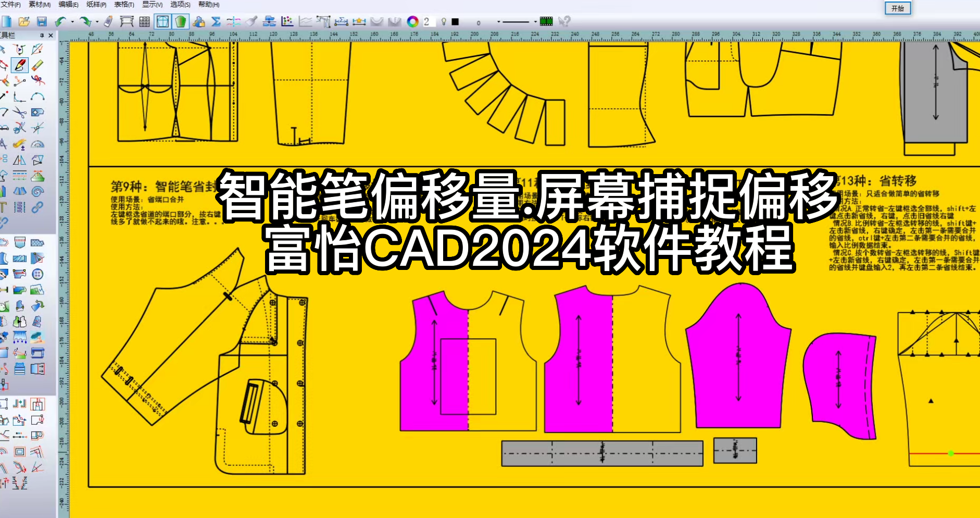The image size is (980, 518).
Task: Click the green redo arrow
Action: pos(85,21)
